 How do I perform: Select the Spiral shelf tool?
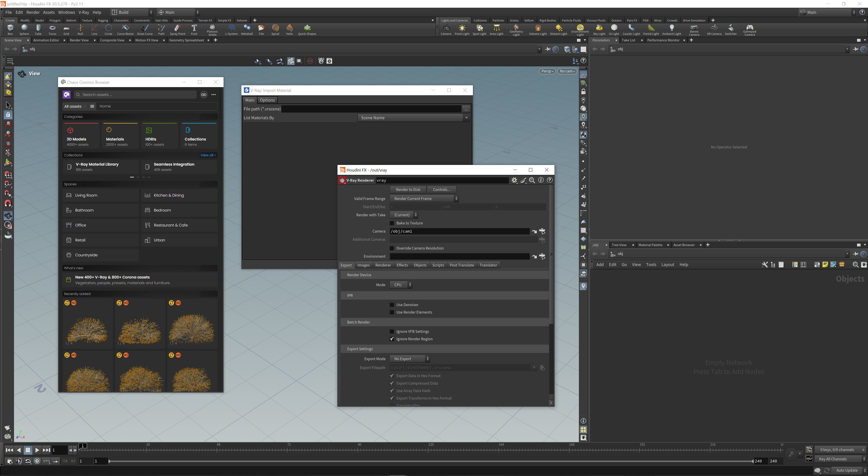275,30
